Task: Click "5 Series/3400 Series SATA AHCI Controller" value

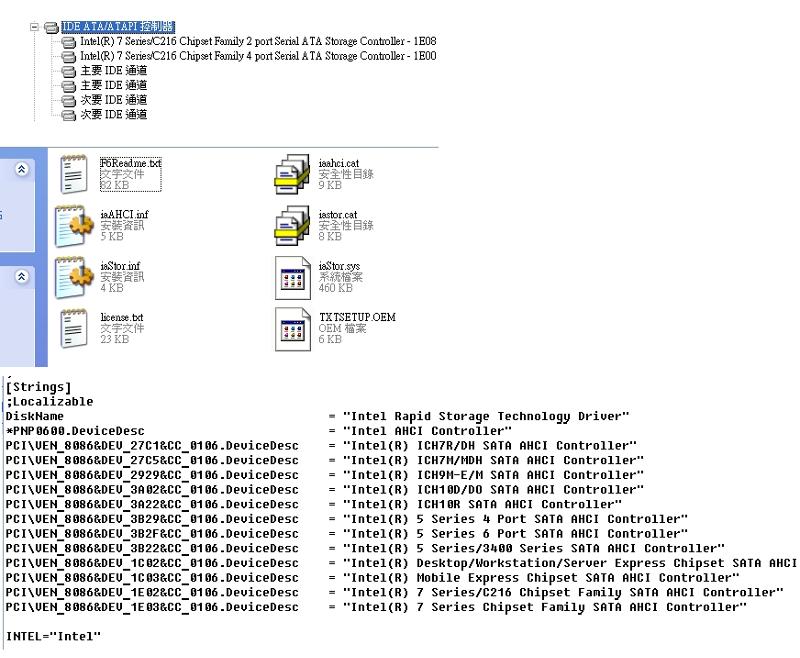Action: (534, 549)
